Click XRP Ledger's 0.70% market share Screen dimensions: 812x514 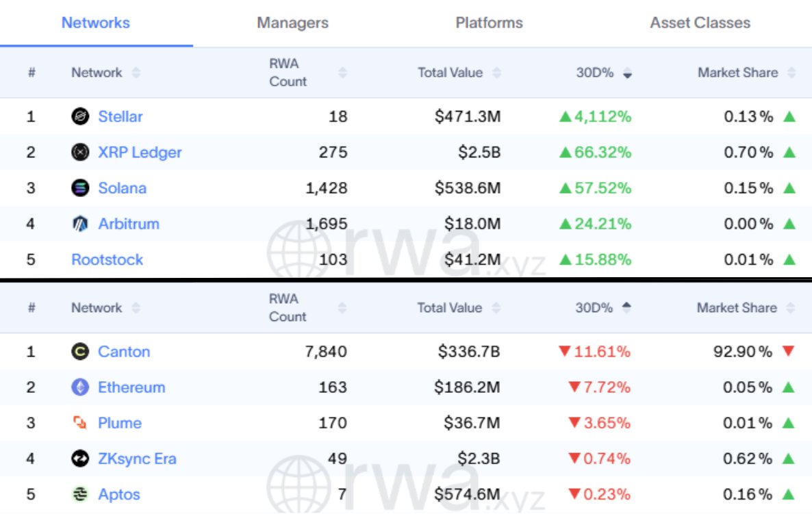(x=749, y=152)
